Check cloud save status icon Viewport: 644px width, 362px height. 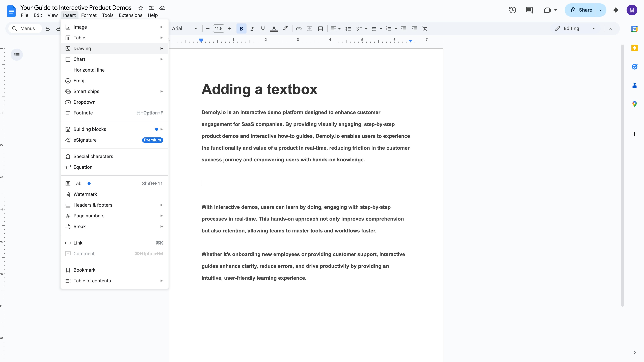pos(162,8)
